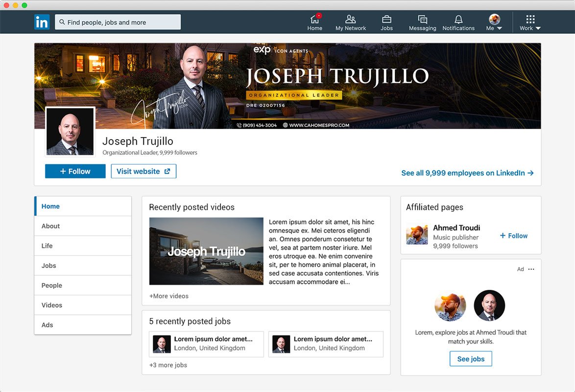Click Ahmed Troudi affiliated page avatar
Image resolution: width=575 pixels, height=392 pixels.
tap(417, 235)
